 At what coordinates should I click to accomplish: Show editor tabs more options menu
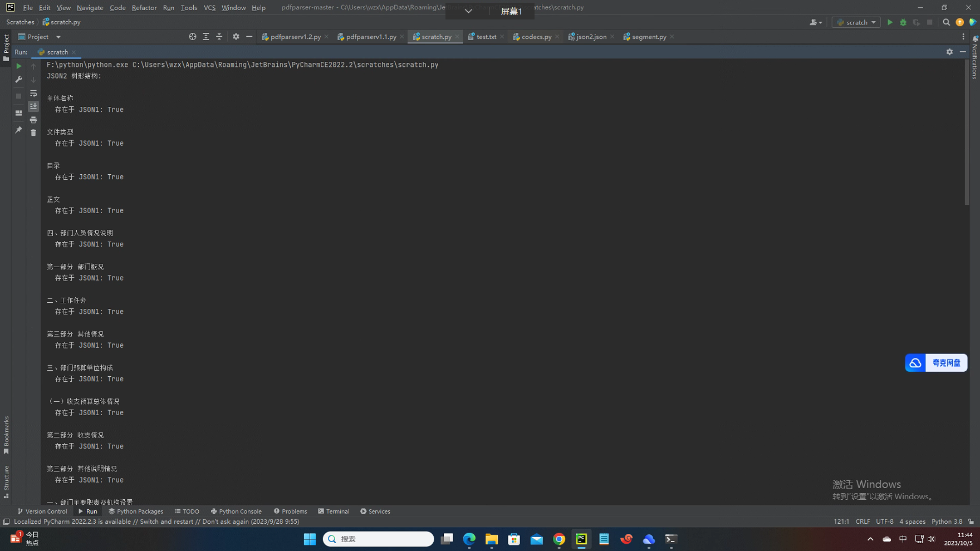(x=963, y=37)
